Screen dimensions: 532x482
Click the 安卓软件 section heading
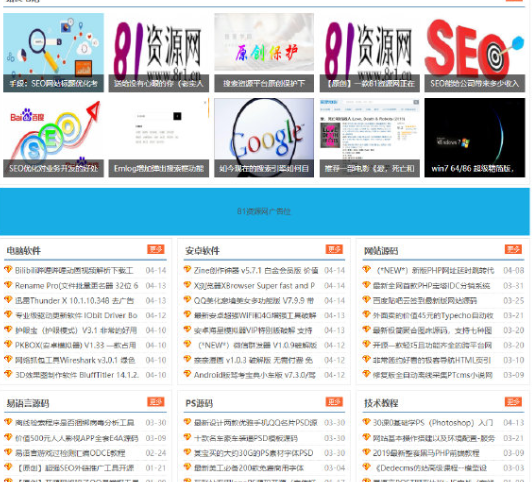coord(203,251)
